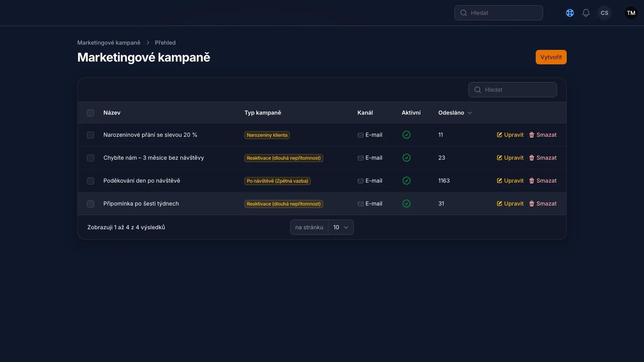
Task: Edit Narozeninové přání campaign via Upravit
Action: (x=510, y=135)
